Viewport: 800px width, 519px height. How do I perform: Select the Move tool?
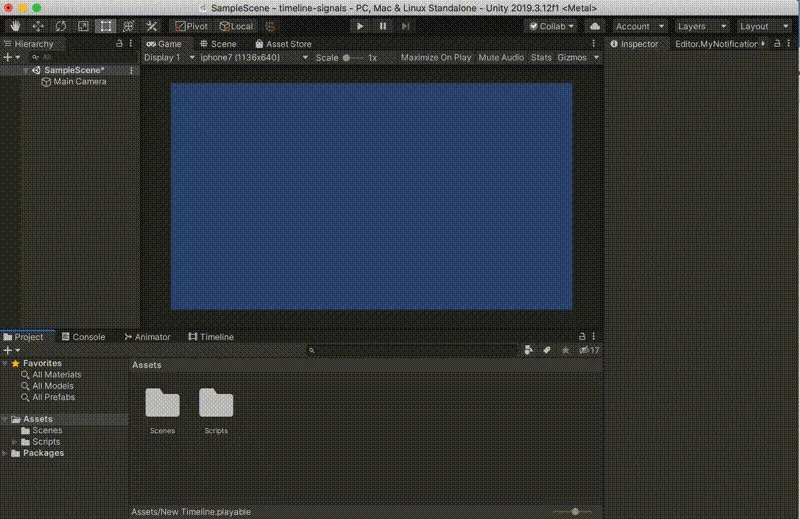38,26
